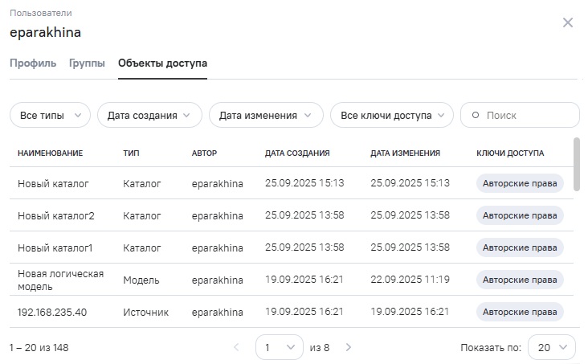Select the Новый каталог2 row

56,215
